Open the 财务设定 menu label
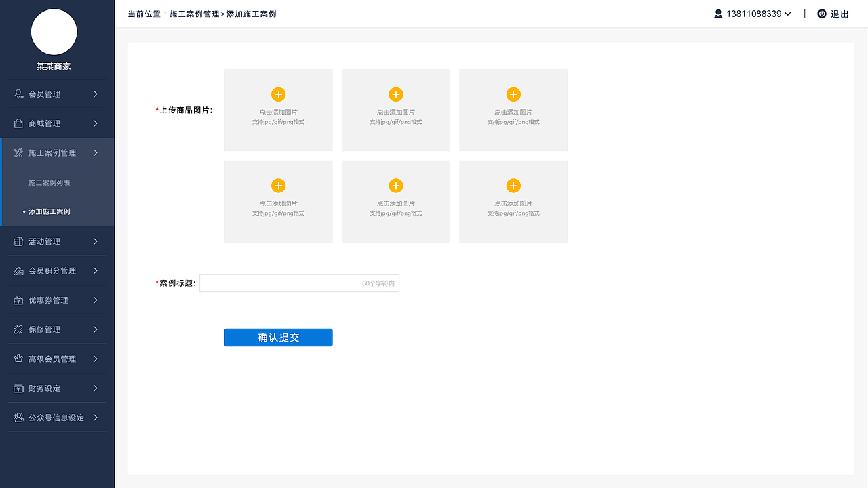Screen dimensions: 868x488 45,388
